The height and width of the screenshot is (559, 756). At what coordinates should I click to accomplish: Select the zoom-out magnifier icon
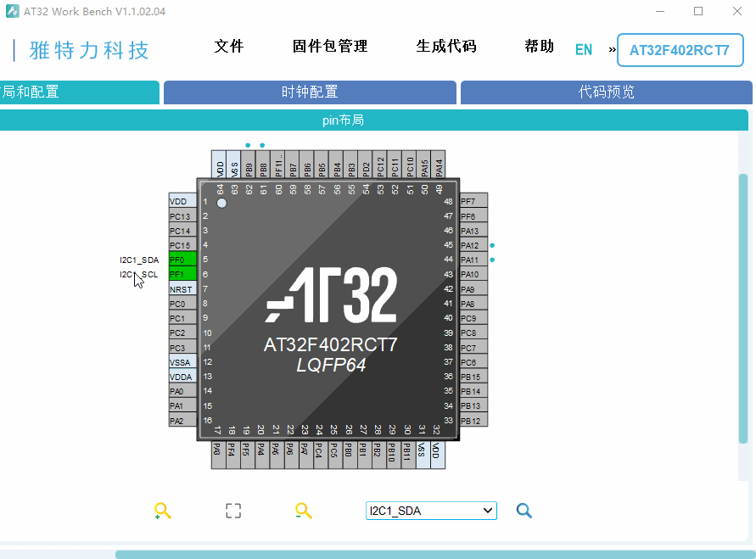click(304, 511)
